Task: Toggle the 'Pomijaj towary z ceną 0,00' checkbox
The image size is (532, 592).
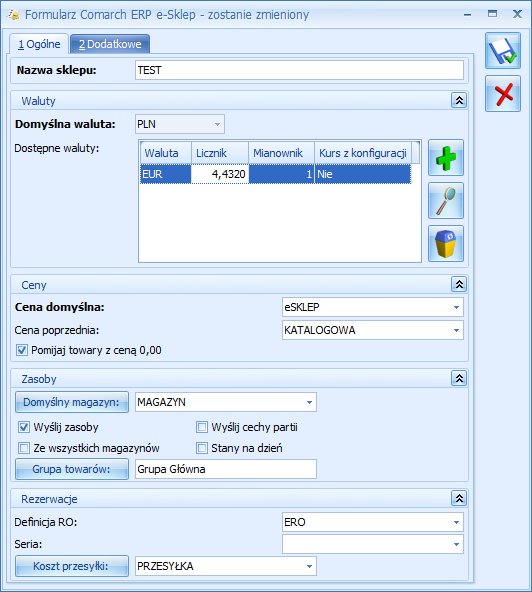Action: tap(22, 350)
